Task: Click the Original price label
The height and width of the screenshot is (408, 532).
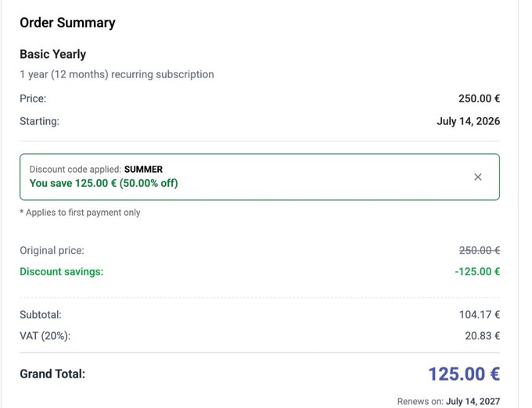Action: pos(52,250)
